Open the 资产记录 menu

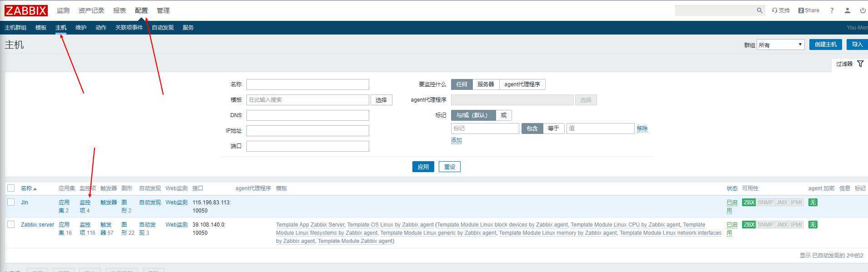click(91, 10)
